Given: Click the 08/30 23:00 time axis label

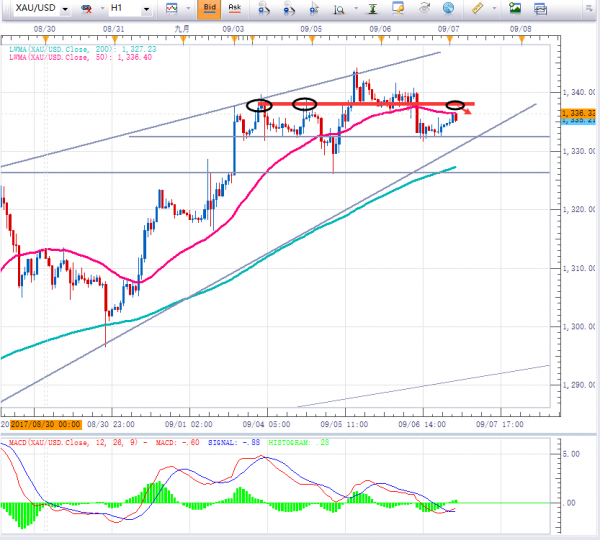Looking at the screenshot, I should tap(111, 424).
